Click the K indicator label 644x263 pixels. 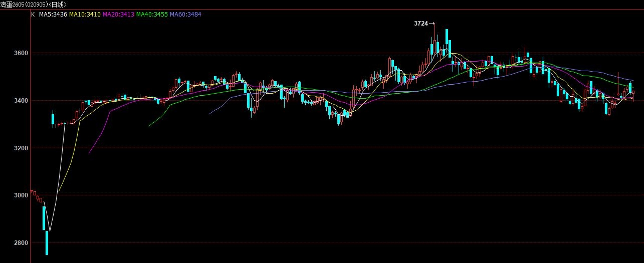[x=33, y=15]
